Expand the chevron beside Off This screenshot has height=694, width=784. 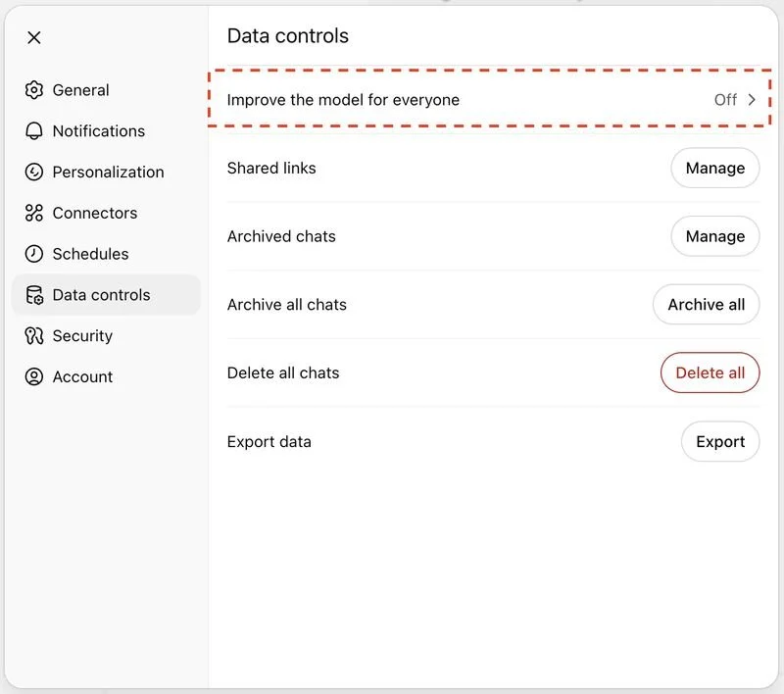(753, 100)
